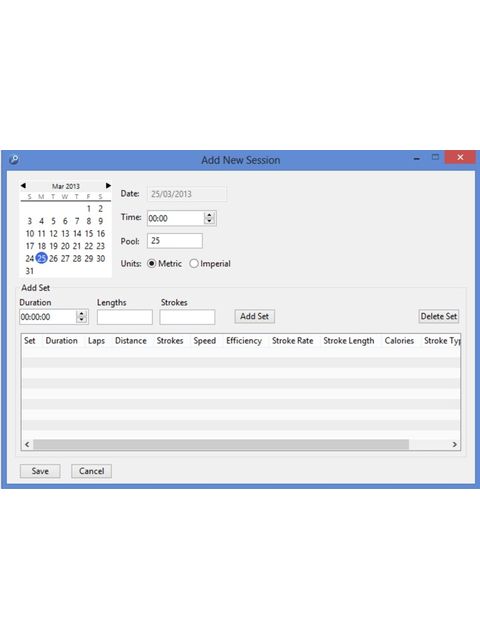Select March 18 in calendar

42,246
